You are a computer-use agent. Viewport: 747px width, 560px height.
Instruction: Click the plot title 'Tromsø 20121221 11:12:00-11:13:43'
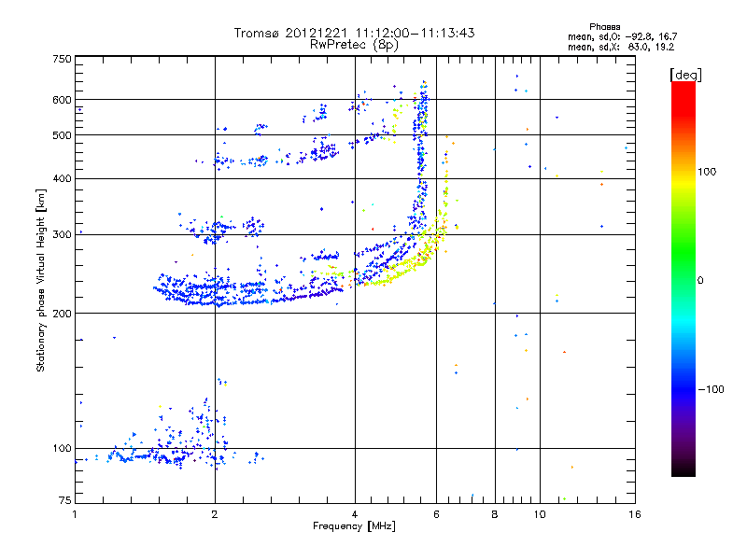click(x=354, y=33)
